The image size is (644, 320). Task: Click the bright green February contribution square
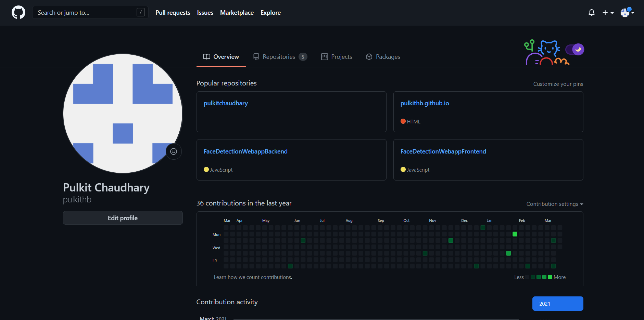pyautogui.click(x=515, y=234)
